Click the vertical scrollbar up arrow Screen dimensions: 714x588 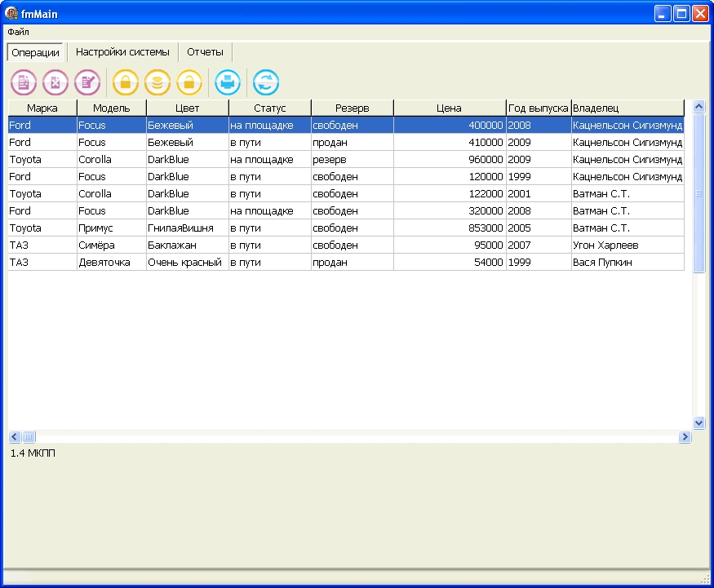pos(698,107)
